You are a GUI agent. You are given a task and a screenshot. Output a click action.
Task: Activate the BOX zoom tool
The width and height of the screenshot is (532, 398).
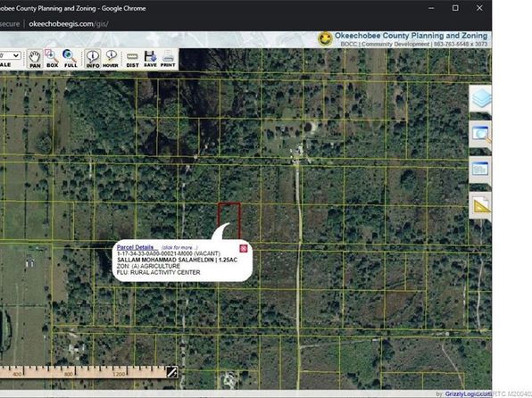(x=52, y=59)
